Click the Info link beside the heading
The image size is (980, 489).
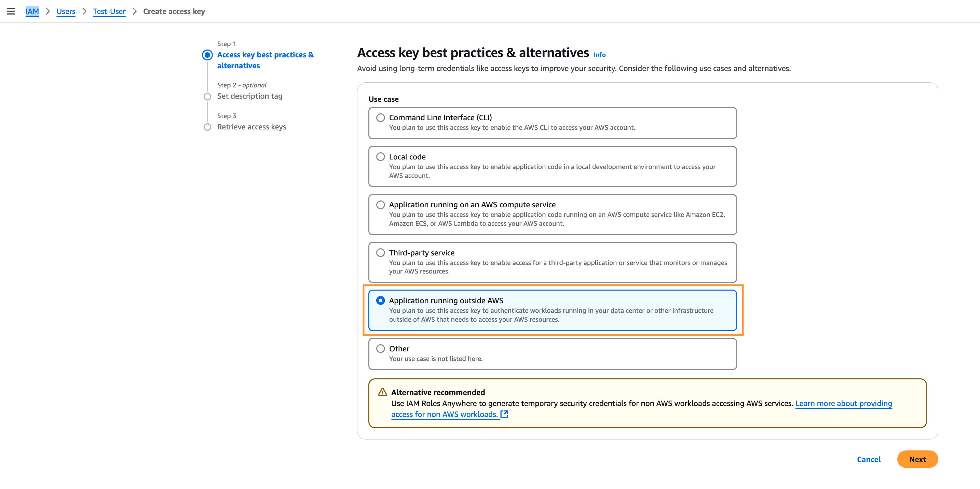pos(599,55)
